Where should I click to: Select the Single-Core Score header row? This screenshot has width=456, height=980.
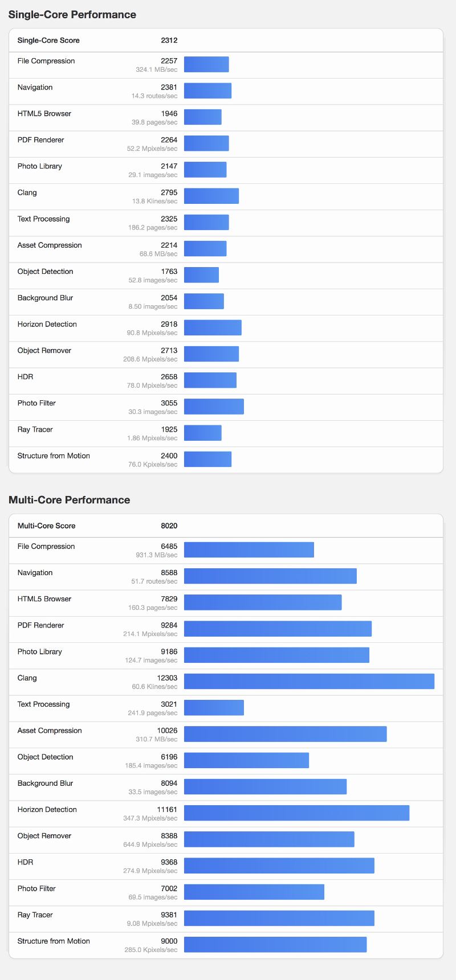pyautogui.click(x=226, y=40)
